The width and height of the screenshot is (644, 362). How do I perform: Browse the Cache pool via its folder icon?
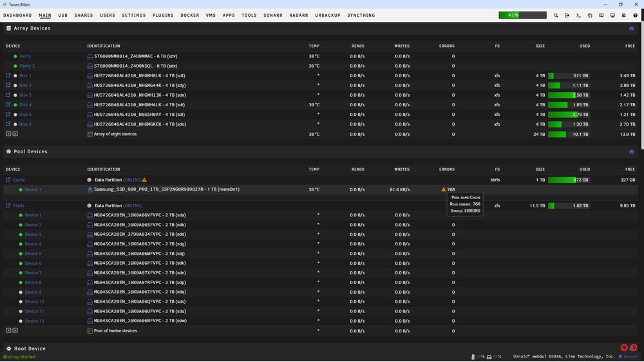click(8, 180)
